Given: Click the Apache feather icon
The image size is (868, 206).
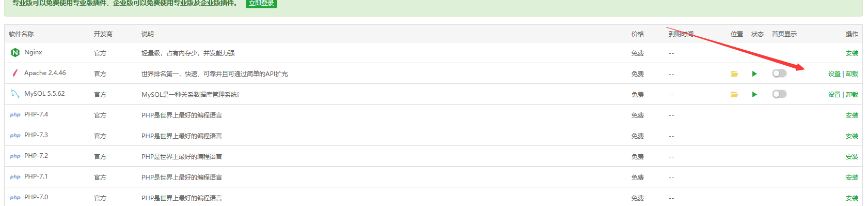Looking at the screenshot, I should pos(15,73).
